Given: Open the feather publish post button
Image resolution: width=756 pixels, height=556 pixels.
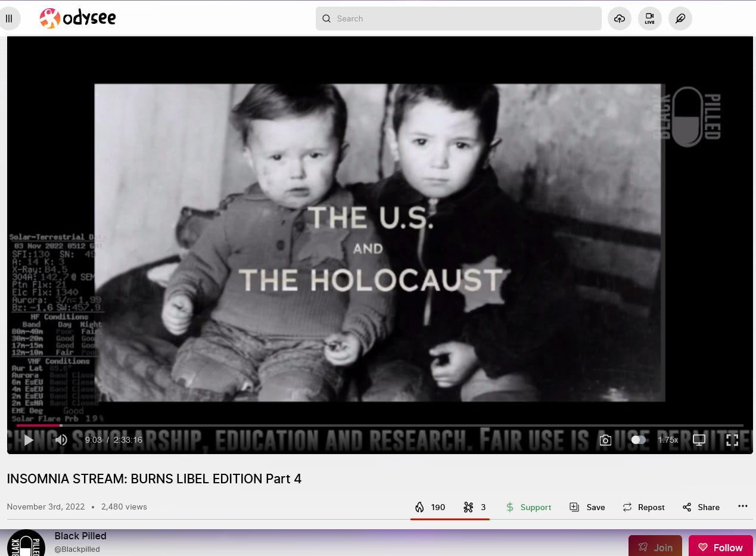Looking at the screenshot, I should 680,18.
